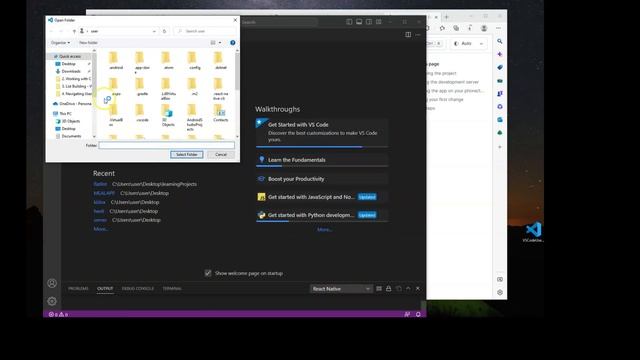Click the Select Folder button

click(187, 154)
